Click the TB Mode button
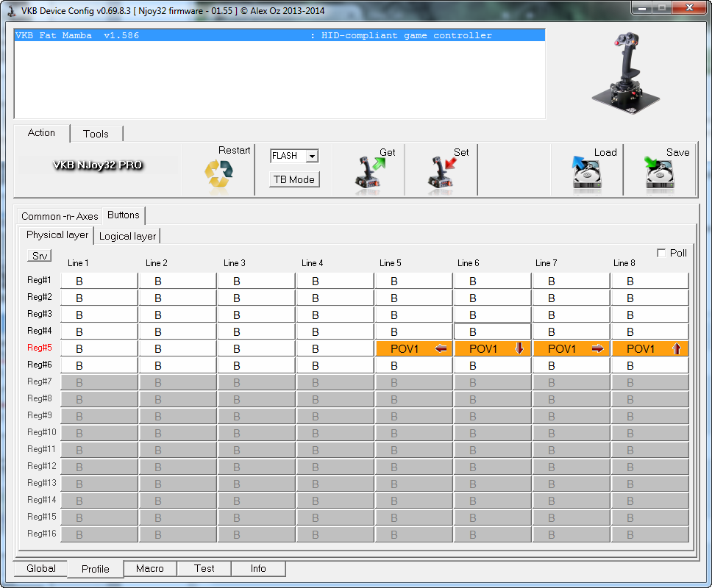 click(294, 179)
